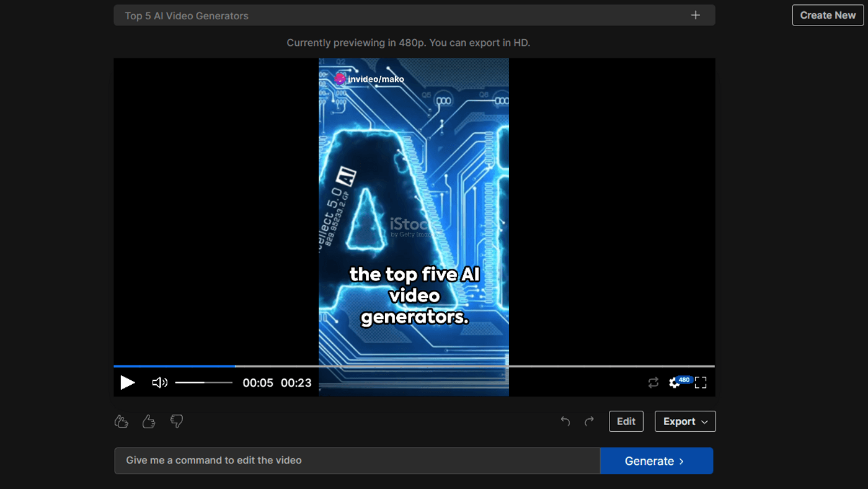Click the invideo/mako watermark on the video
Image resolution: width=868 pixels, height=489 pixels.
[370, 79]
